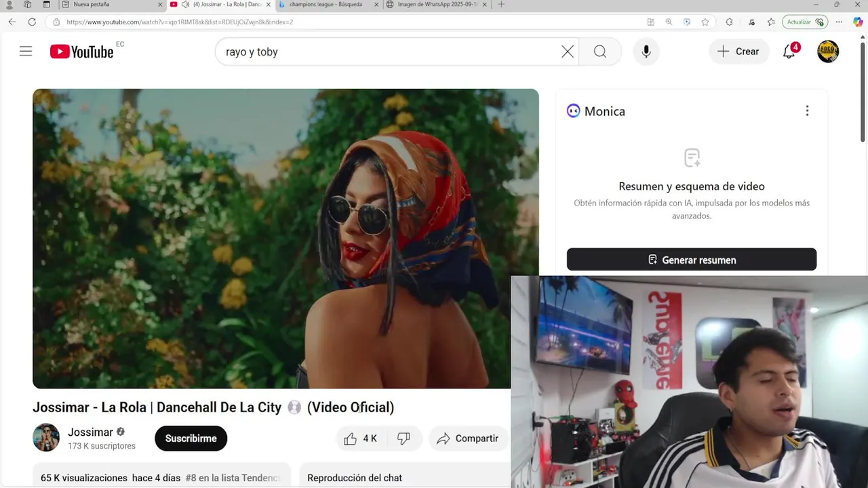The image size is (868, 488).
Task: Click the 173 K suscriptores text
Action: point(102,446)
